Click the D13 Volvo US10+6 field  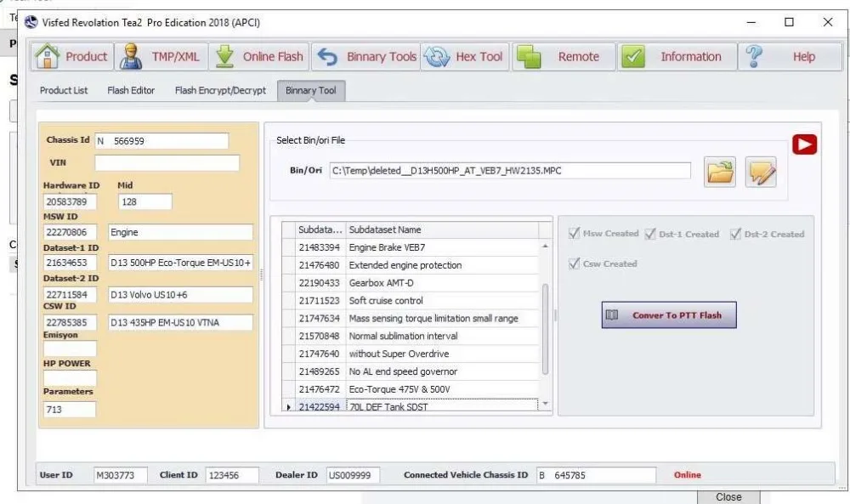pyautogui.click(x=180, y=295)
